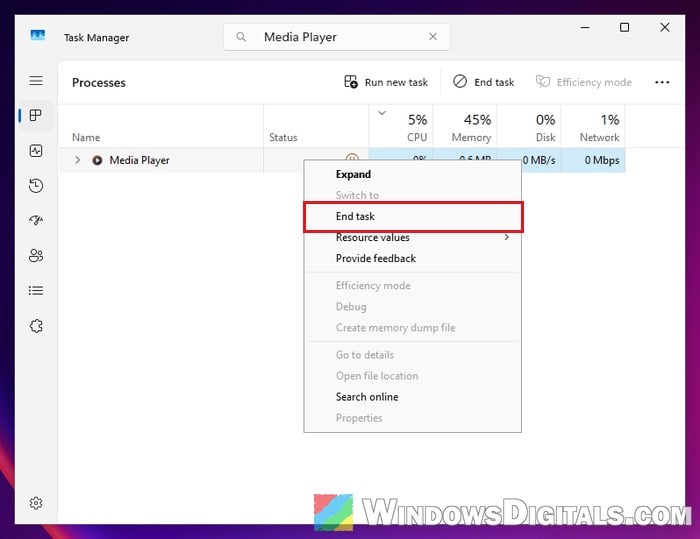Image resolution: width=700 pixels, height=539 pixels.
Task: Choose End task in the context menu
Action: 412,217
